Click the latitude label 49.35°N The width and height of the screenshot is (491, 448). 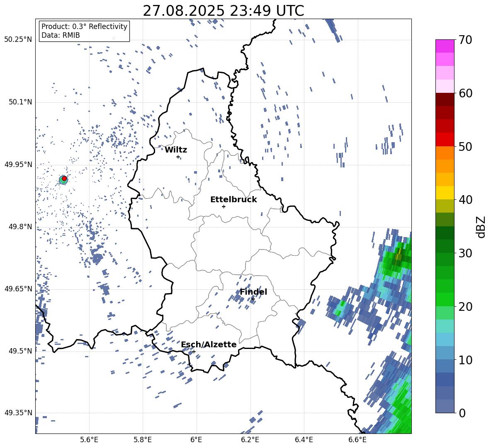coord(18,413)
